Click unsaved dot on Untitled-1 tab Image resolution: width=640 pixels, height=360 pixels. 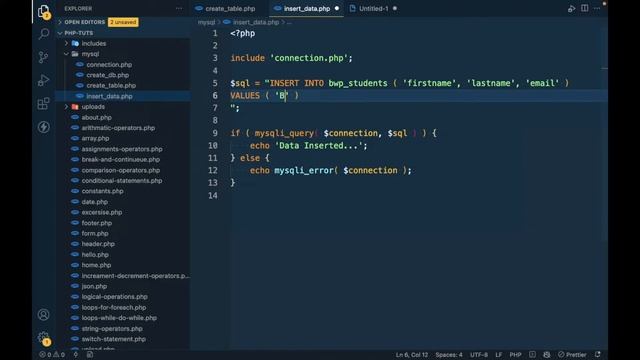[395, 8]
